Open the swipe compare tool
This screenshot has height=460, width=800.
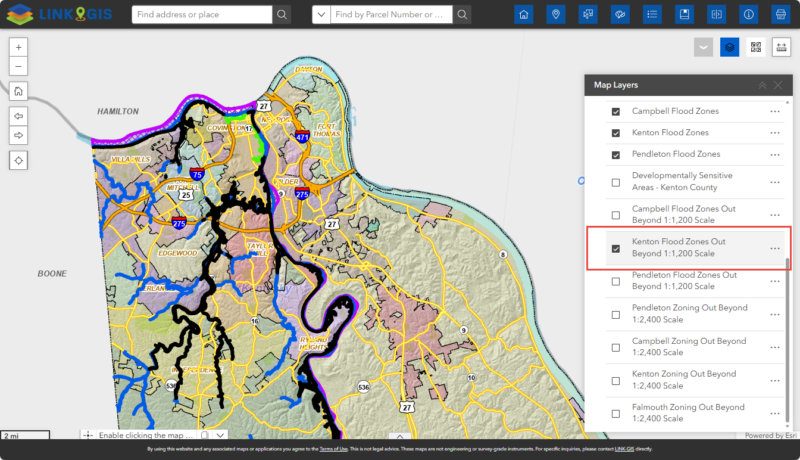(x=716, y=14)
